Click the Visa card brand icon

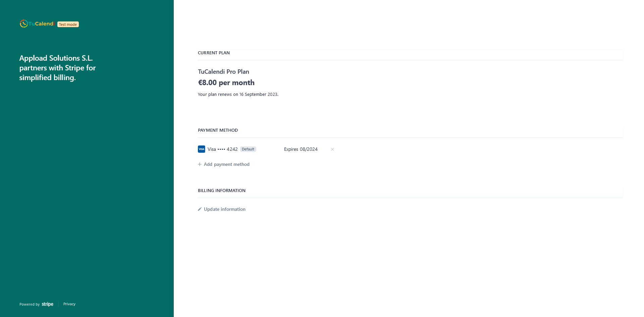pos(202,149)
